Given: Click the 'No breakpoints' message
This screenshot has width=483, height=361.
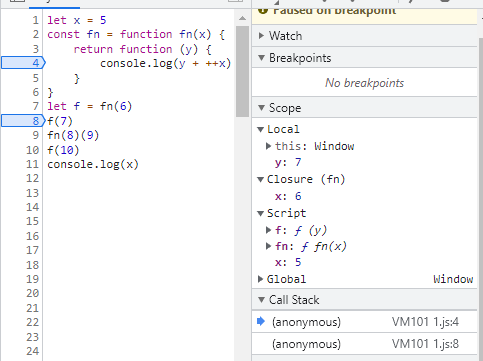Looking at the screenshot, I should [364, 83].
